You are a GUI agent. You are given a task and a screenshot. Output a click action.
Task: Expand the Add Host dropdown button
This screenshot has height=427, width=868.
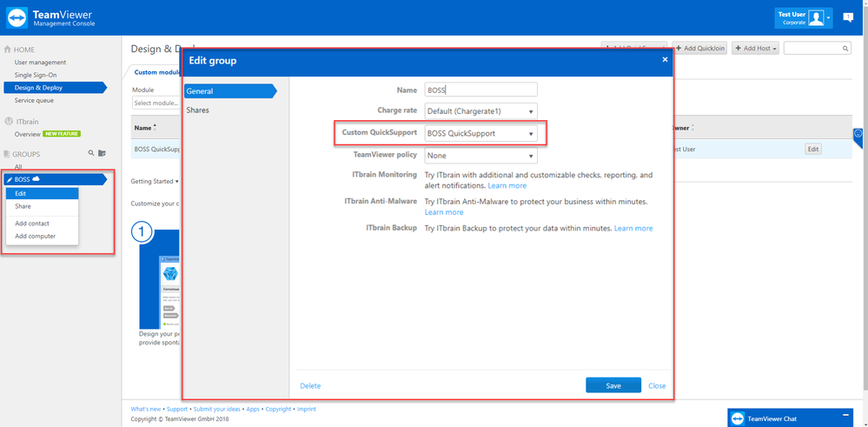click(755, 48)
